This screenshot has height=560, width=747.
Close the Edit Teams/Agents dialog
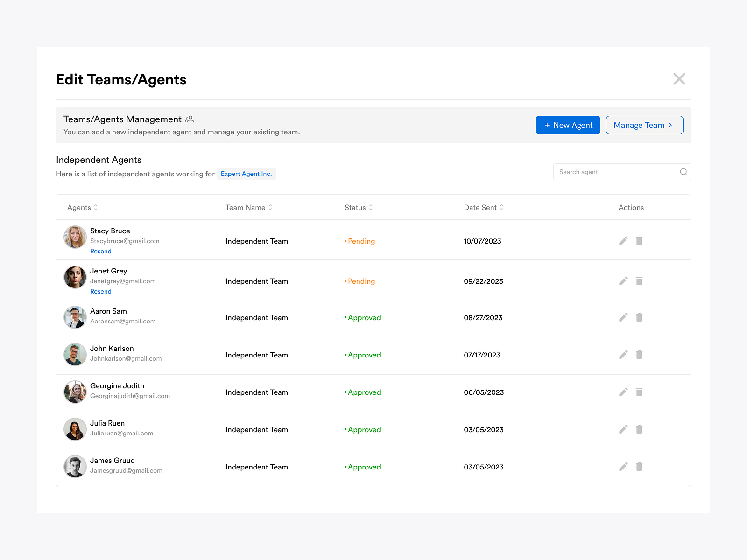pyautogui.click(x=679, y=79)
